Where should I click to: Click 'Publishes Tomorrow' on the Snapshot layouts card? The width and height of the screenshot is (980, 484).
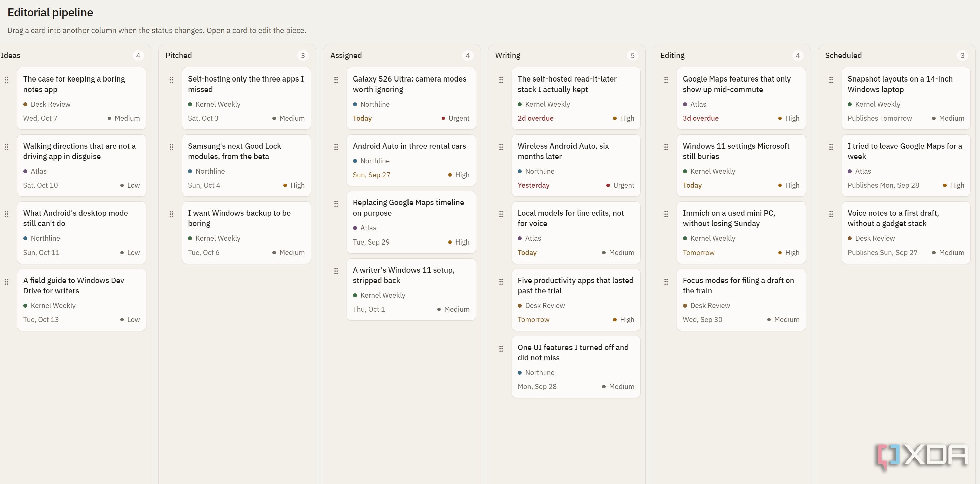point(879,118)
